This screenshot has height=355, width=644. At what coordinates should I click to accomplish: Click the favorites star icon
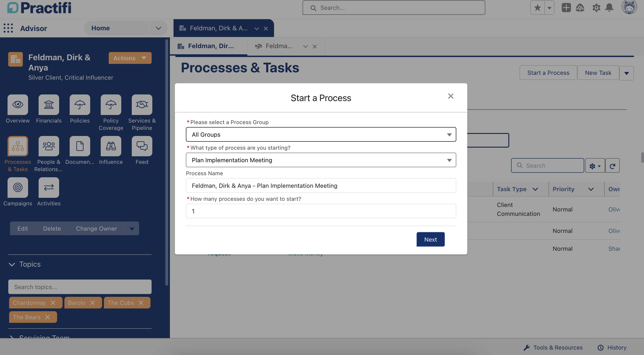click(x=537, y=8)
